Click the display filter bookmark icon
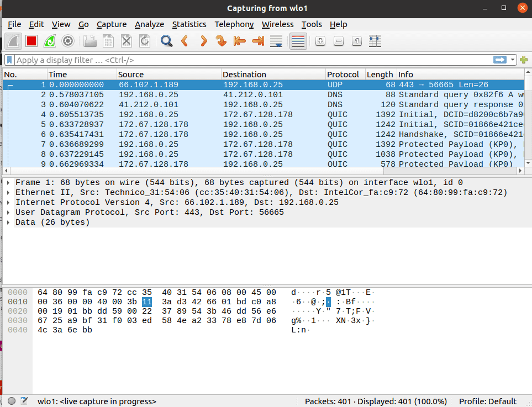The width and height of the screenshot is (532, 407). (9, 60)
